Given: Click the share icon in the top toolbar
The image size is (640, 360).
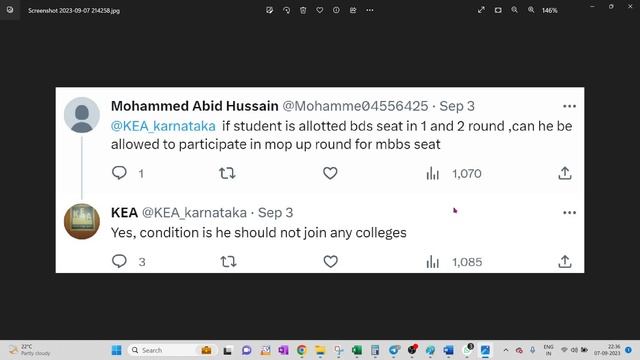Looking at the screenshot, I should [353, 10].
